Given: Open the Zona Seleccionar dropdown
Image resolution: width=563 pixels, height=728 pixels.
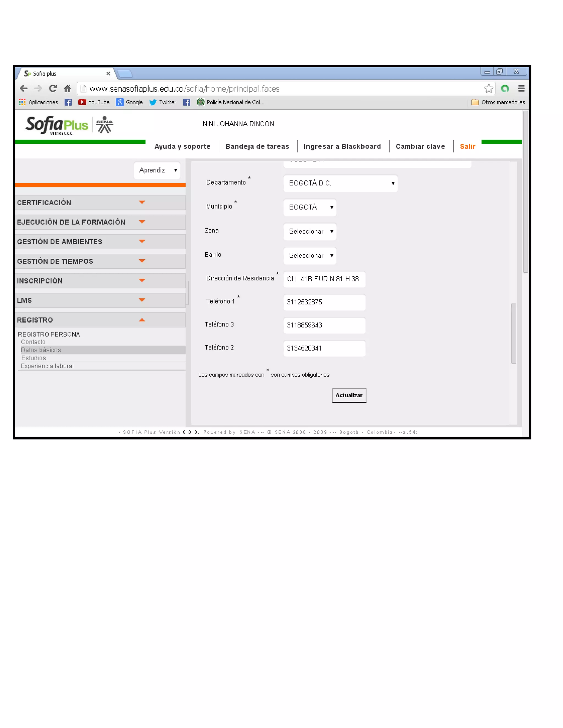Looking at the screenshot, I should point(310,231).
